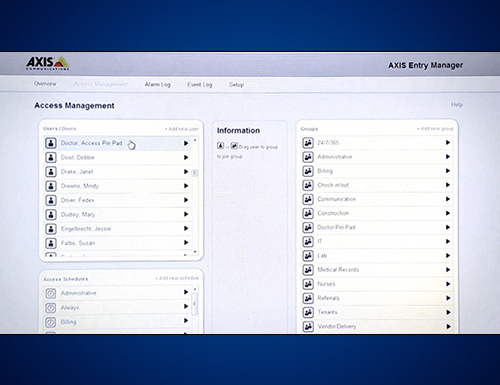The height and width of the screenshot is (385, 500).
Task: Switch to the Event Log tab
Action: [x=199, y=85]
